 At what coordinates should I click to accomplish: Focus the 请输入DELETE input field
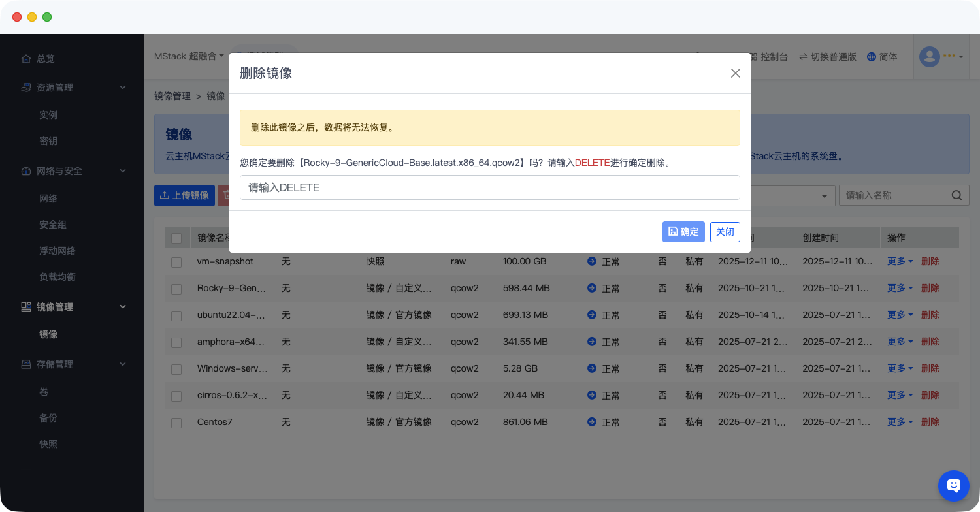click(x=489, y=187)
